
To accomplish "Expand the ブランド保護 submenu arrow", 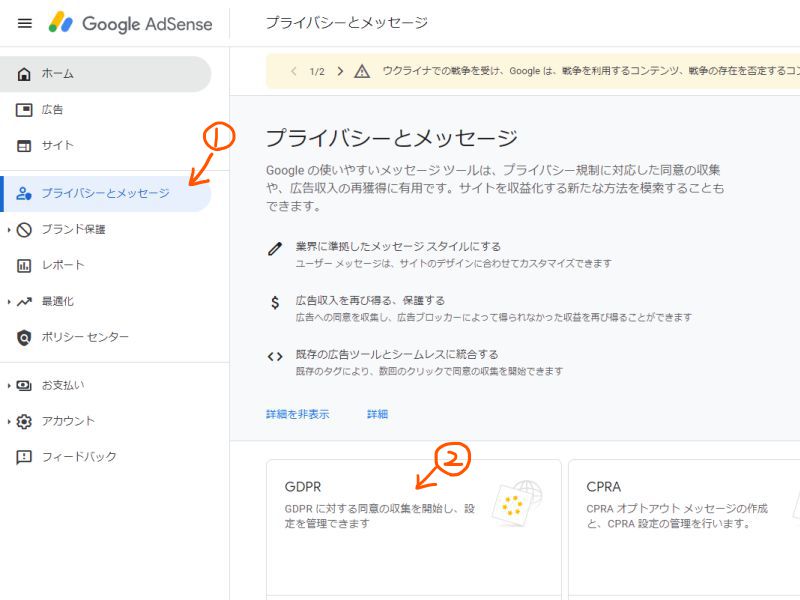I will [9, 230].
